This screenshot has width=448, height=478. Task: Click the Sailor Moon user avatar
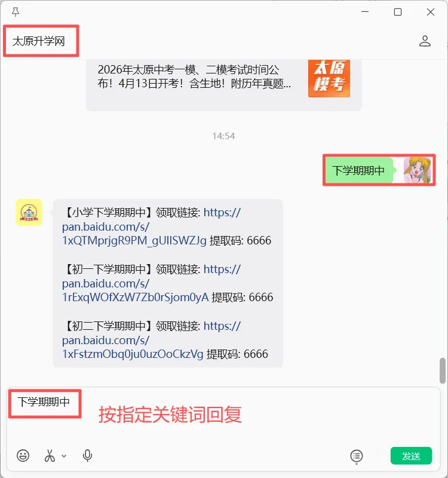tap(418, 170)
